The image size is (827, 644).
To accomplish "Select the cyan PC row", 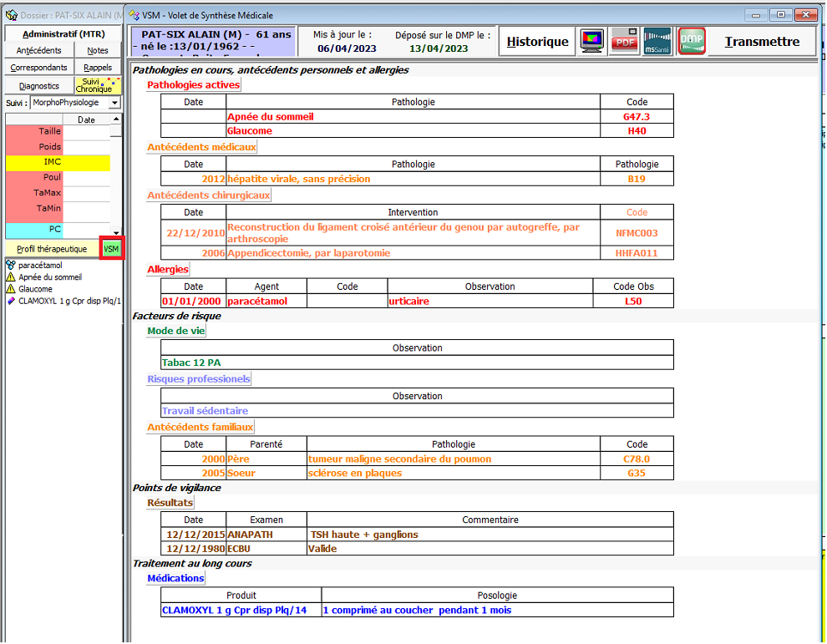I will [x=58, y=230].
